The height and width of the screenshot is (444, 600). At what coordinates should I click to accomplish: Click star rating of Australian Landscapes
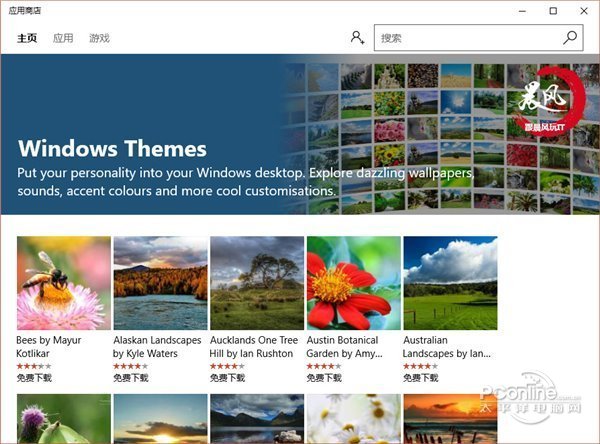click(420, 366)
